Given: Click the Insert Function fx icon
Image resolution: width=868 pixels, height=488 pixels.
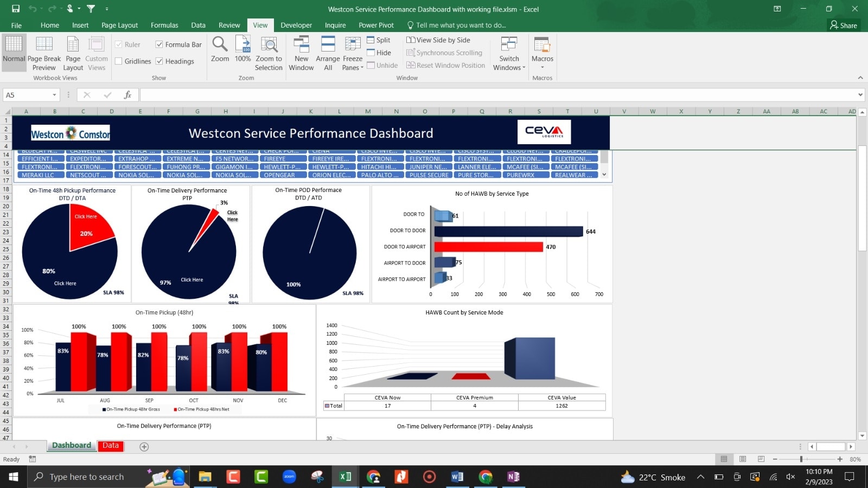Looking at the screenshot, I should point(127,95).
